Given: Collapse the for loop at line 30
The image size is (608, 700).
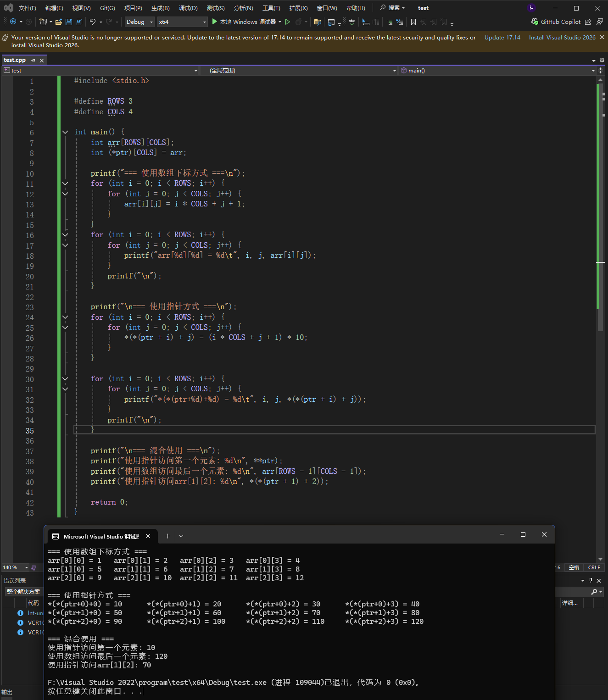Looking at the screenshot, I should pyautogui.click(x=65, y=379).
